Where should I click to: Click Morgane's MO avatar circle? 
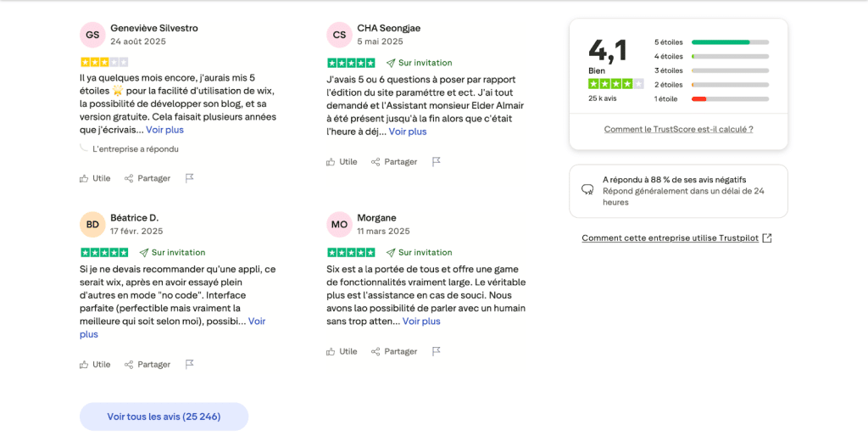click(339, 225)
